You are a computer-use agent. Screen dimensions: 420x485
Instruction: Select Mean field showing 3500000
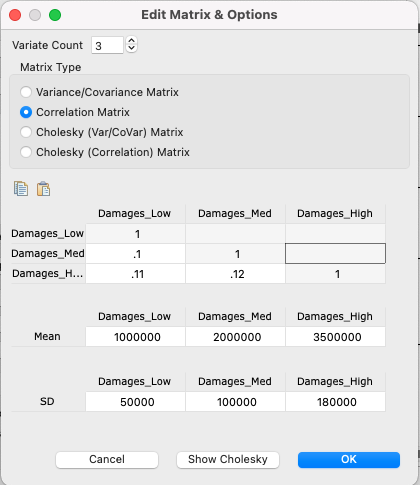click(x=335, y=337)
